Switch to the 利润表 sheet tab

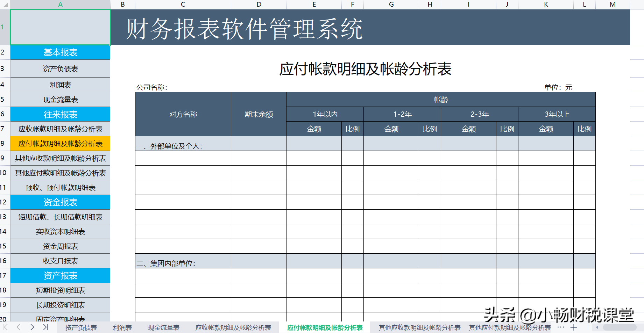pos(123,327)
